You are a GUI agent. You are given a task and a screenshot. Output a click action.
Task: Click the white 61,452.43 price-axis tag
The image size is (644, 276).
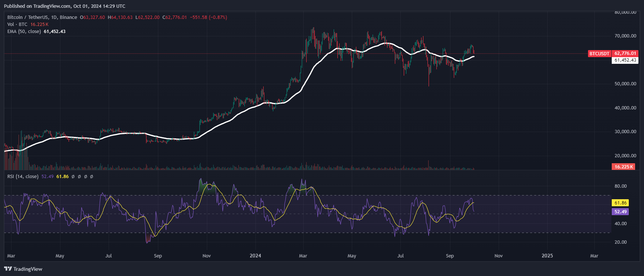point(625,60)
